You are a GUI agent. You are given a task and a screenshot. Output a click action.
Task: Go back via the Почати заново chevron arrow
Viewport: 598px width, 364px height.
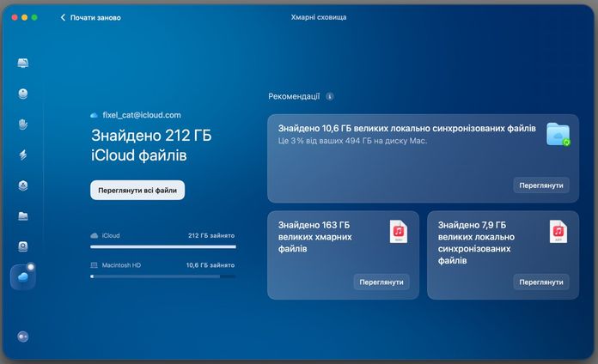coord(63,17)
